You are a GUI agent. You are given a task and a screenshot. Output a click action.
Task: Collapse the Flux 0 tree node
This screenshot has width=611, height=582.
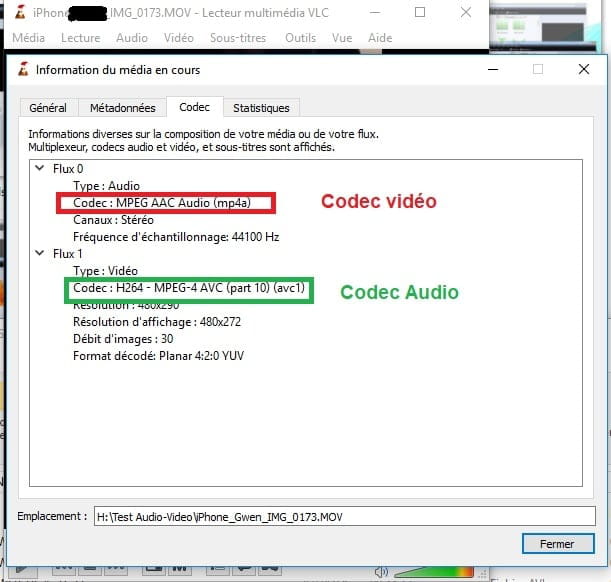tap(40, 168)
